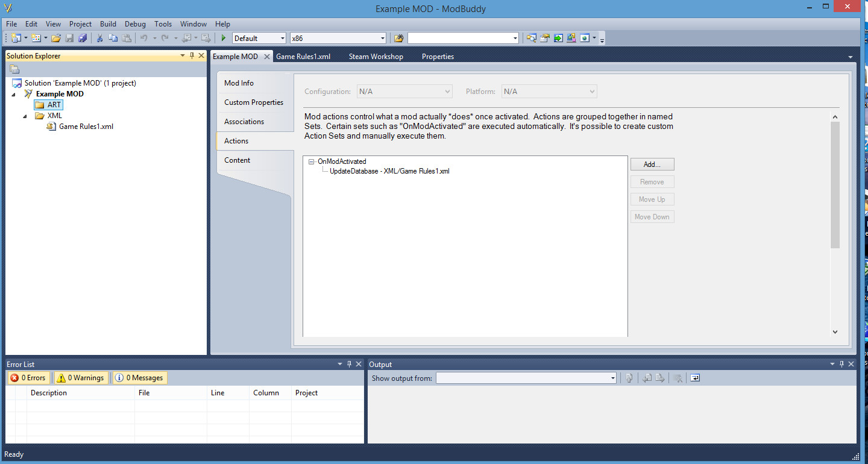Pin the Error List panel
868x464 pixels.
[349, 364]
